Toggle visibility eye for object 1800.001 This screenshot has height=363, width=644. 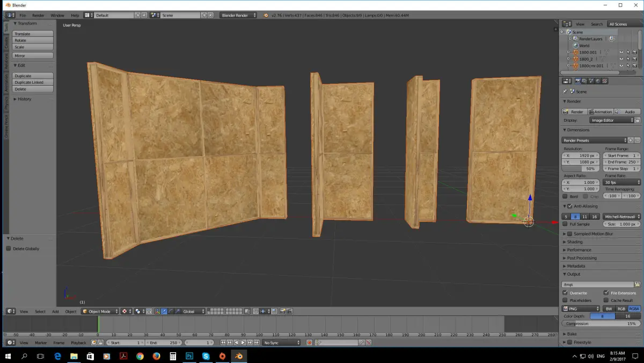click(621, 52)
